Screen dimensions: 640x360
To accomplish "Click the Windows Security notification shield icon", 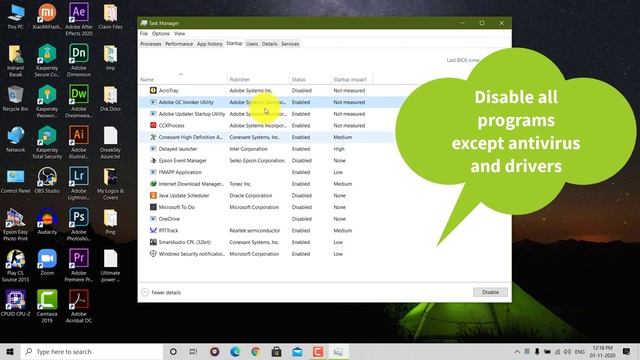I will click(x=153, y=253).
